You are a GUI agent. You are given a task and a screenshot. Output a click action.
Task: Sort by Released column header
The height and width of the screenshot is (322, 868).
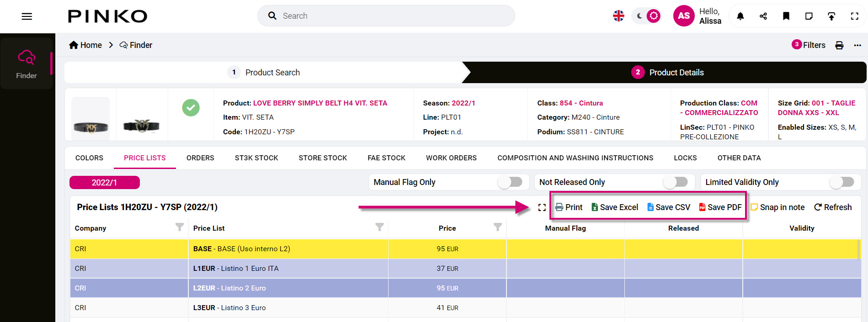[683, 228]
